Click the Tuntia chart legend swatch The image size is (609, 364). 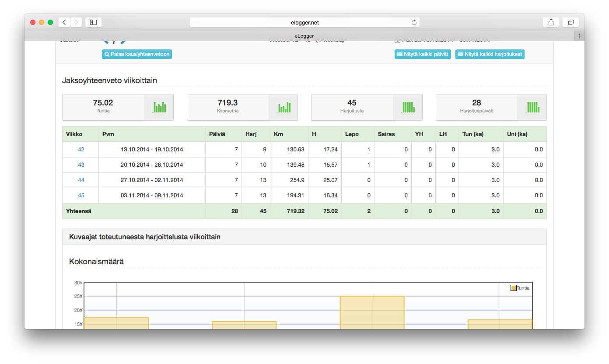514,288
